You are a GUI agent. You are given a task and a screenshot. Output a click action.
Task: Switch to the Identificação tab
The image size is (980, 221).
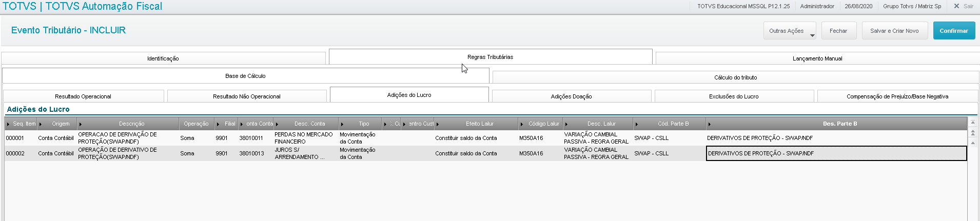[x=163, y=58]
